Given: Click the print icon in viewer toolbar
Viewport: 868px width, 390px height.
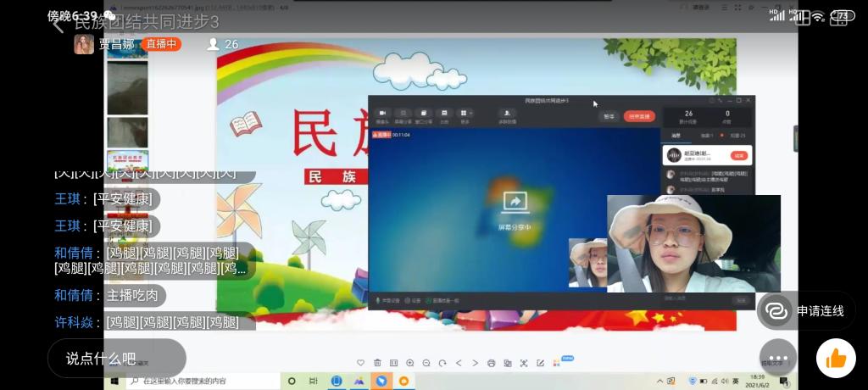Looking at the screenshot, I should (492, 363).
